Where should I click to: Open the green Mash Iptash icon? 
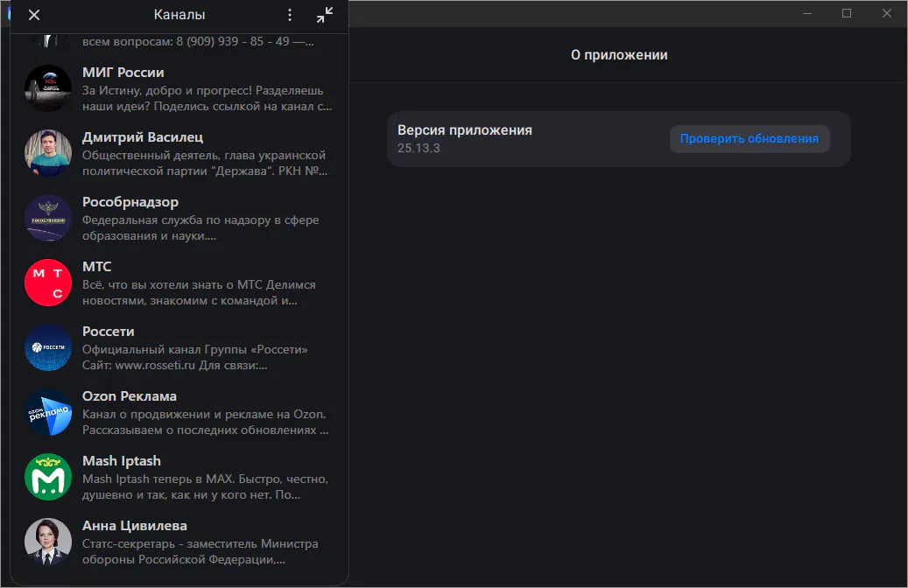tap(48, 477)
